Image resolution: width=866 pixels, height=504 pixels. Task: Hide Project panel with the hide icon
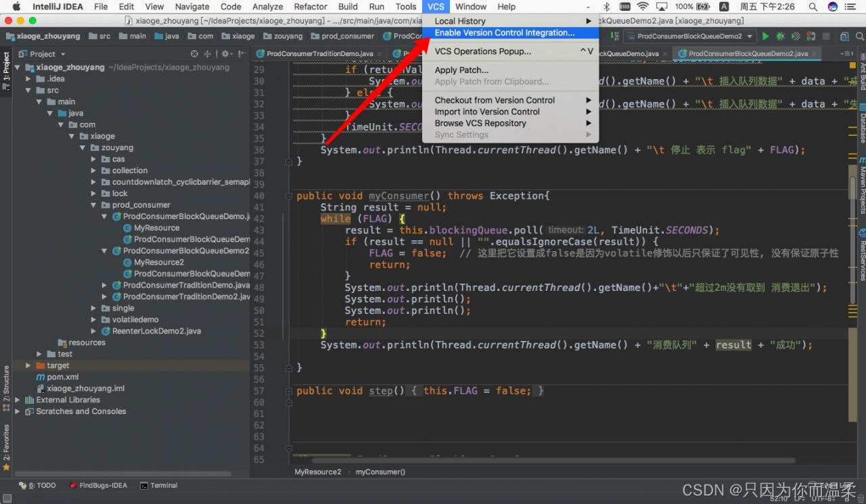pos(240,53)
